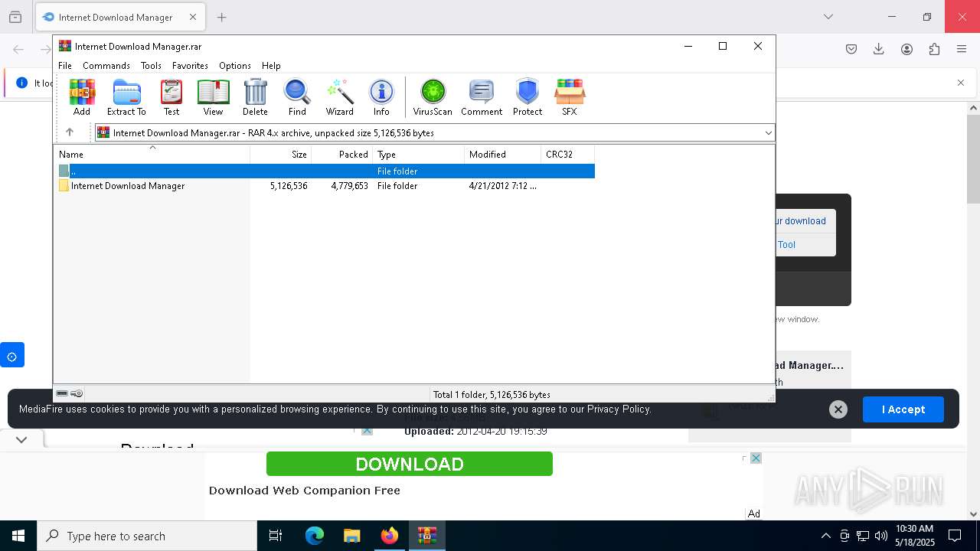Dismiss the cookie banner with X

838,409
